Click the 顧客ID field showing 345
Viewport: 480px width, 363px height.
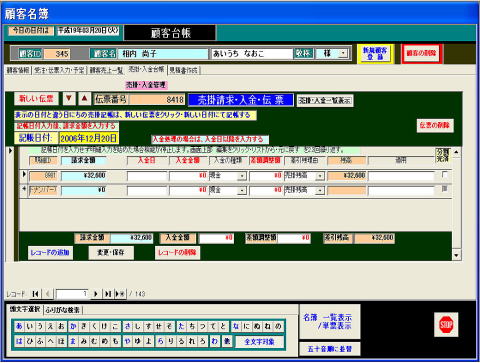coord(57,54)
